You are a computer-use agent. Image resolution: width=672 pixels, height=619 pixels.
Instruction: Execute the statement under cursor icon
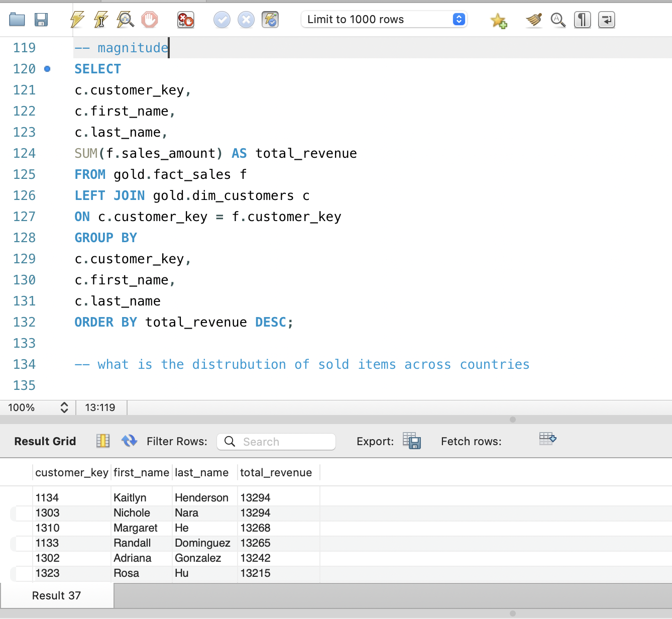pyautogui.click(x=101, y=20)
